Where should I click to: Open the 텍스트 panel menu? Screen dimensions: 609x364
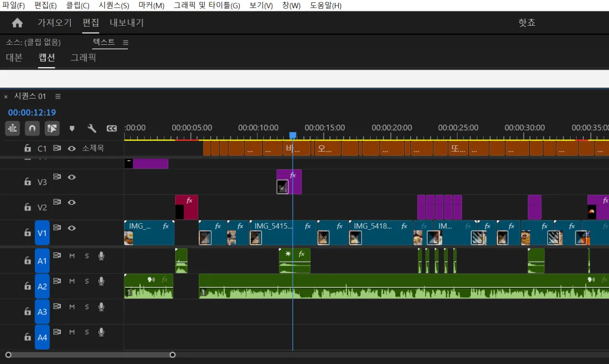(x=126, y=42)
